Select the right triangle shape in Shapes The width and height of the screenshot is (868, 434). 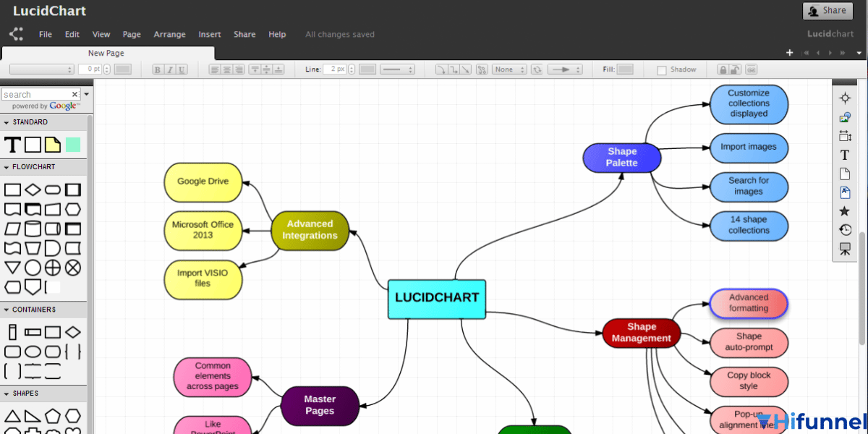[33, 416]
